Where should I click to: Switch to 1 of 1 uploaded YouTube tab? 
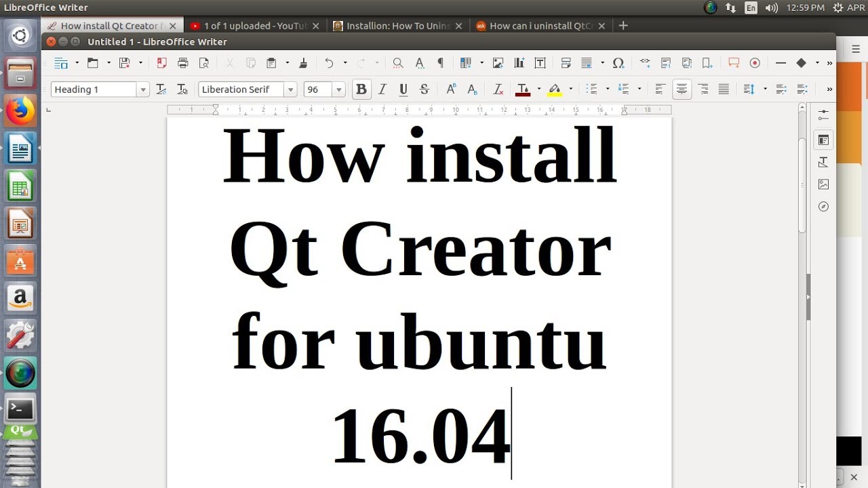point(254,26)
